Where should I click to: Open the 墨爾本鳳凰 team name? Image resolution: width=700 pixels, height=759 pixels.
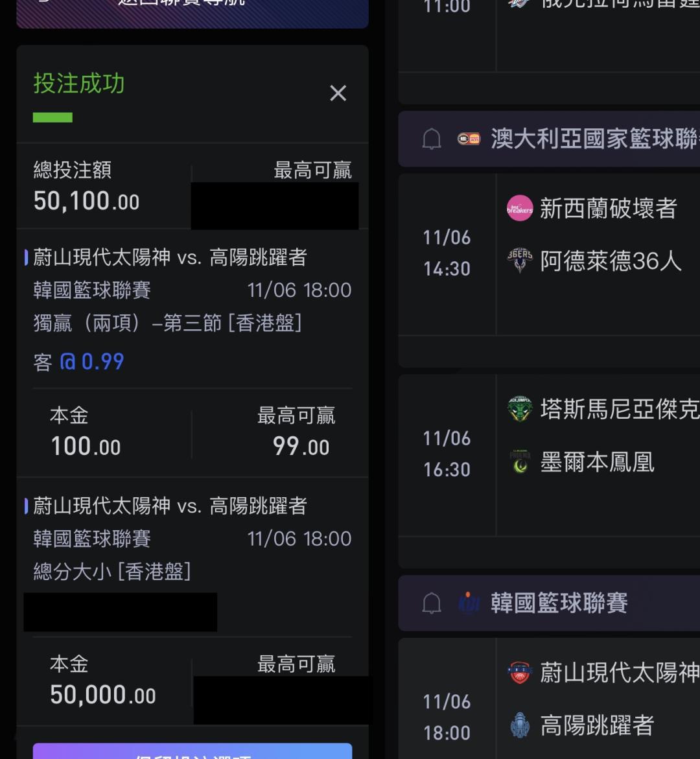click(597, 462)
